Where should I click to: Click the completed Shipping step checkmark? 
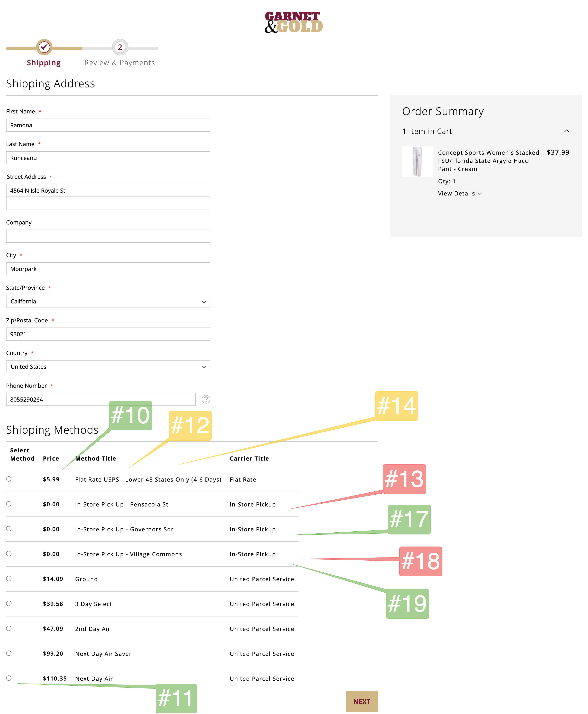coord(44,47)
